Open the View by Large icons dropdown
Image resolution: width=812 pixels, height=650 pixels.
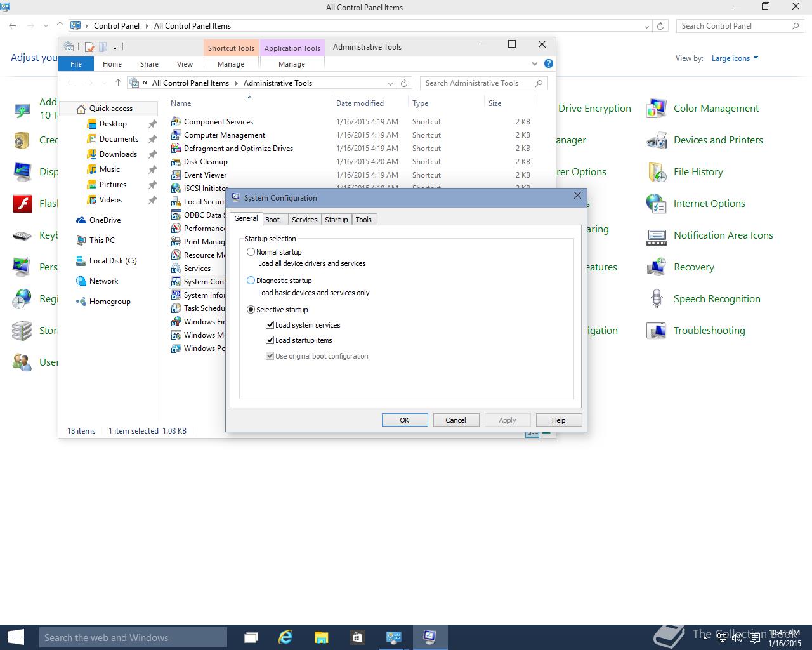tap(735, 58)
